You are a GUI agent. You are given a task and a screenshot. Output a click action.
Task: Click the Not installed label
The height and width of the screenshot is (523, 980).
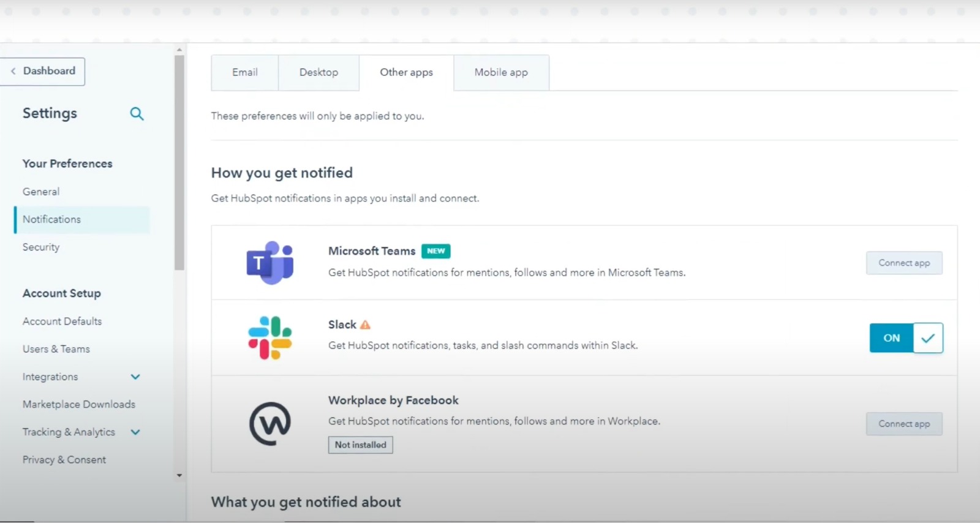click(360, 445)
